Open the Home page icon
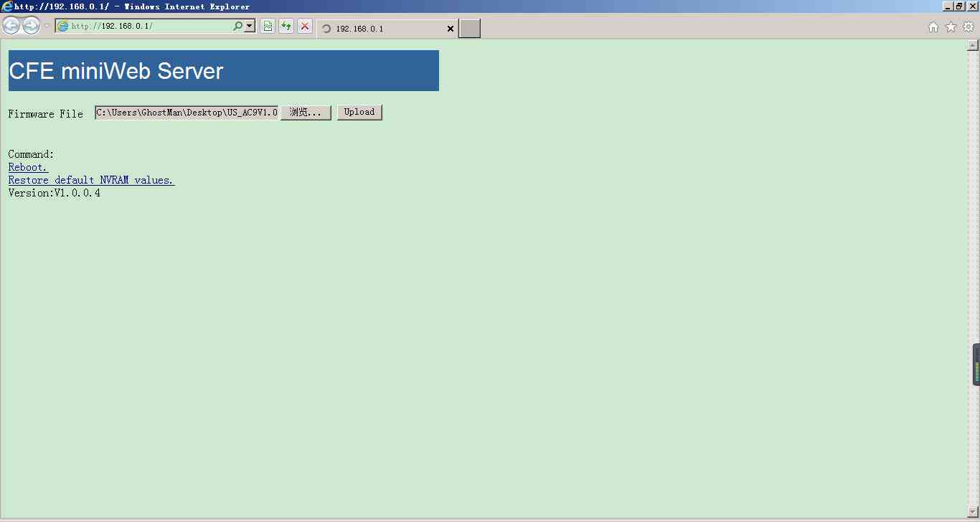The height and width of the screenshot is (522, 980). point(933,27)
